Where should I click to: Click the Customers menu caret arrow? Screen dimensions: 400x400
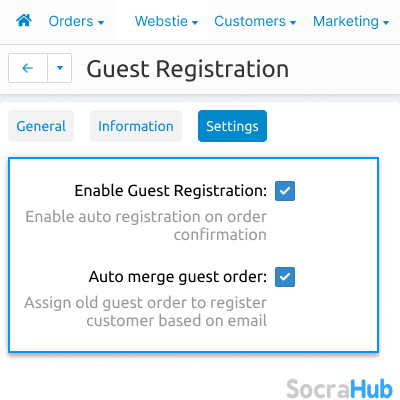point(293,23)
